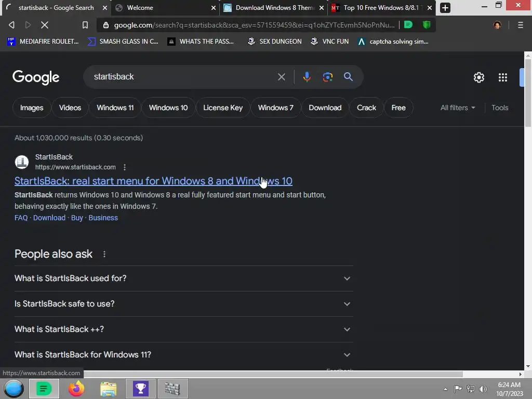Open People also ask options menu

(104, 254)
